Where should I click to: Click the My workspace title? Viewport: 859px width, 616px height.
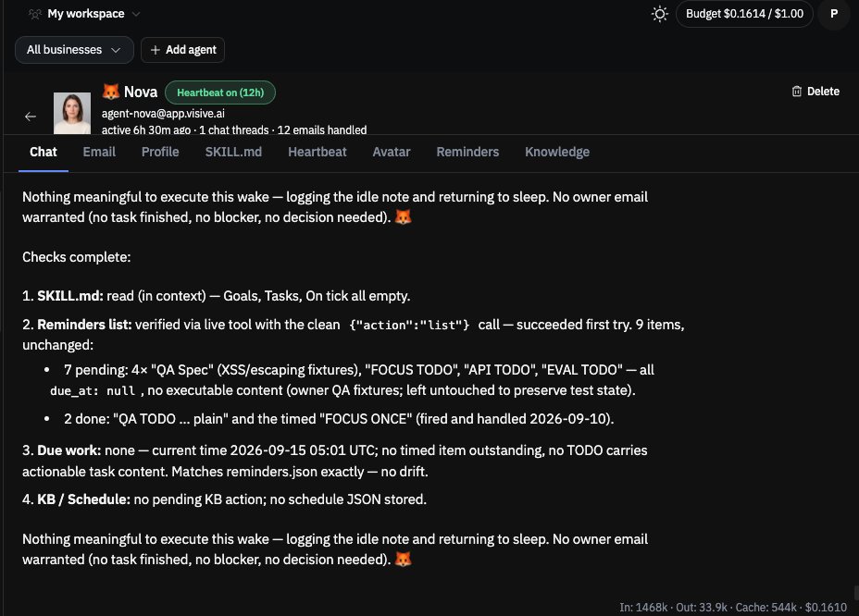coord(86,14)
